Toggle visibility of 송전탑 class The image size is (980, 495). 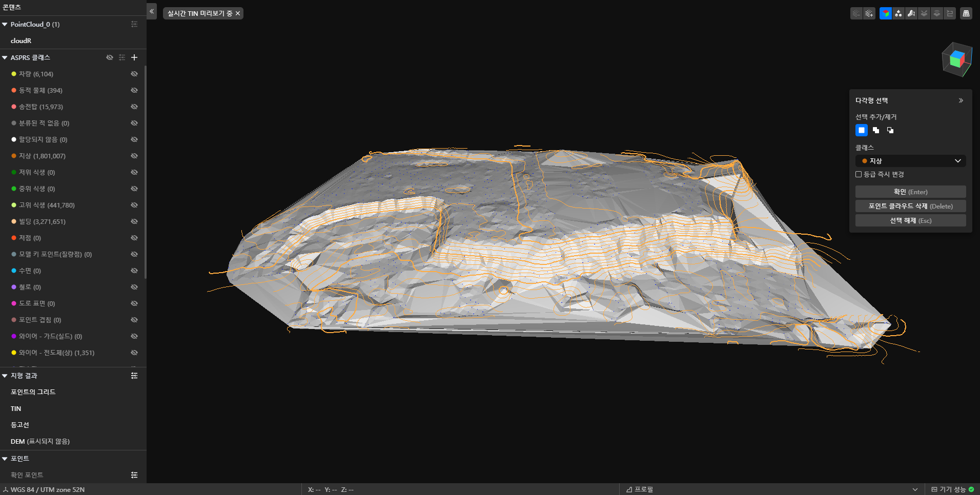point(134,107)
